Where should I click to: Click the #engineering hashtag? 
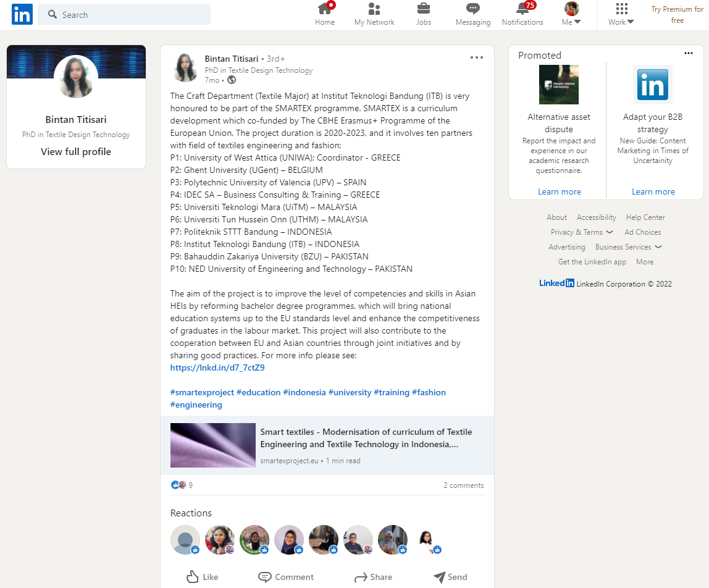pyautogui.click(x=196, y=405)
